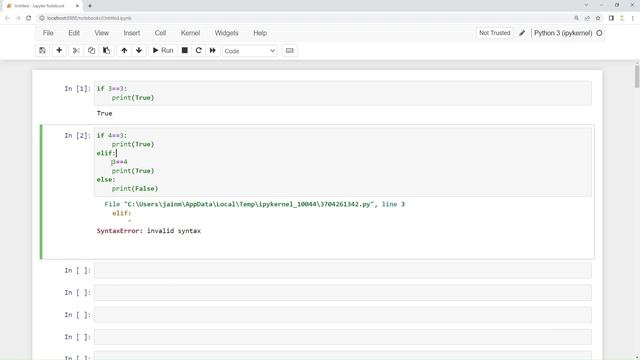
Task: Click the SyntaxError: invalid syntax message
Action: pyautogui.click(x=149, y=231)
